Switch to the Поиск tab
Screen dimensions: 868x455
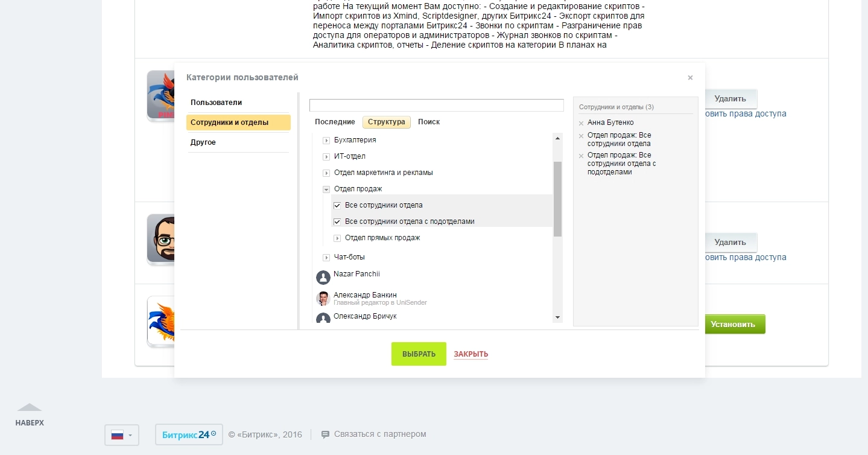pos(429,122)
